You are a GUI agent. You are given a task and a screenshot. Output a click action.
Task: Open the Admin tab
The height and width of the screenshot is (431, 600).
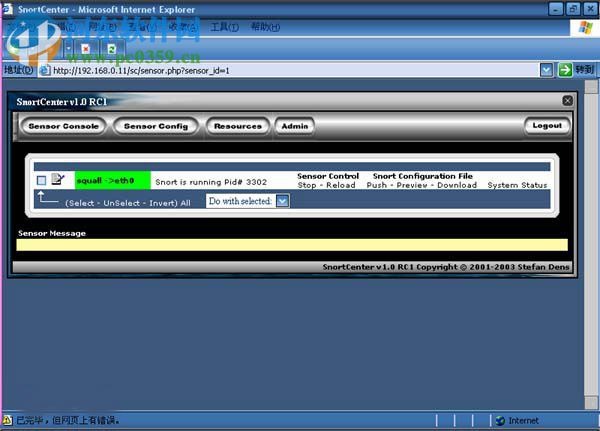coord(295,126)
